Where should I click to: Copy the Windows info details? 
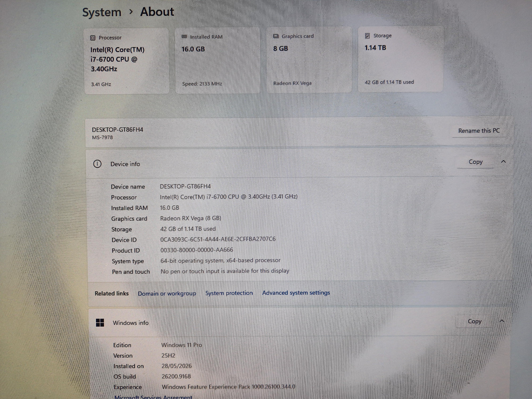point(475,321)
